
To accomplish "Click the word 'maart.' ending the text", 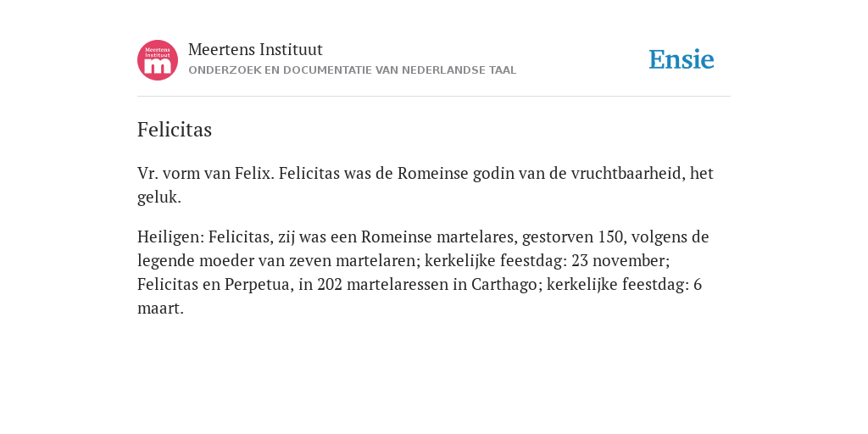I will [x=160, y=309].
